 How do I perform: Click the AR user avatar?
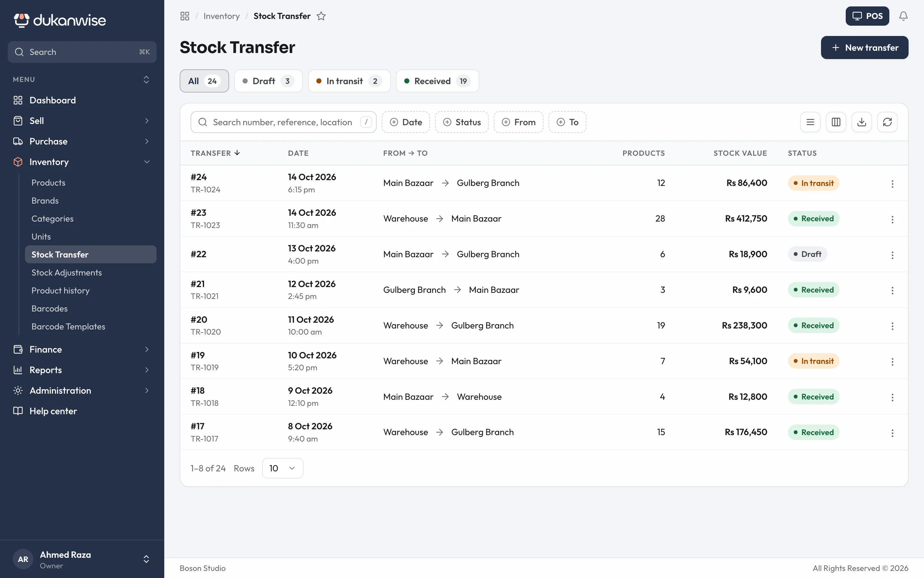pyautogui.click(x=23, y=559)
